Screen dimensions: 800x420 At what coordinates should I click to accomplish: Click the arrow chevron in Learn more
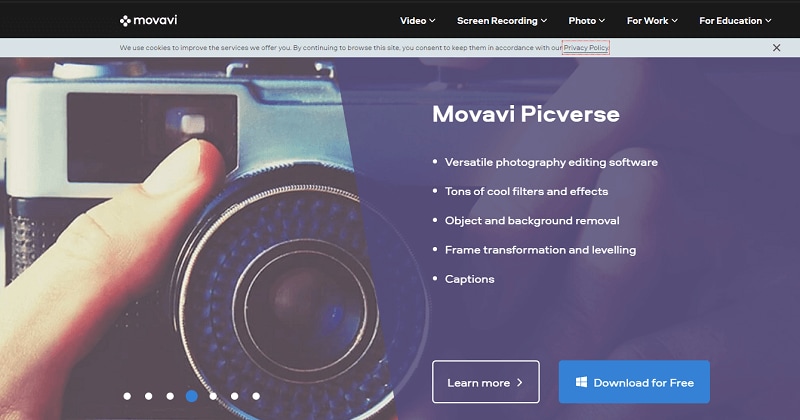pos(519,382)
